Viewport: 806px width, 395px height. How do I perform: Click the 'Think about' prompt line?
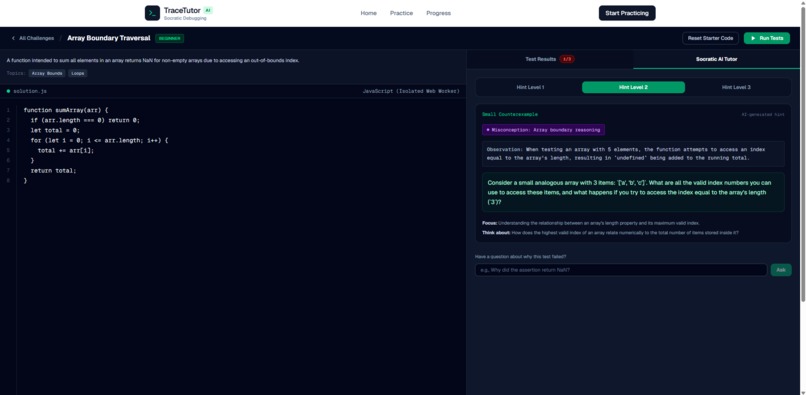(x=610, y=232)
